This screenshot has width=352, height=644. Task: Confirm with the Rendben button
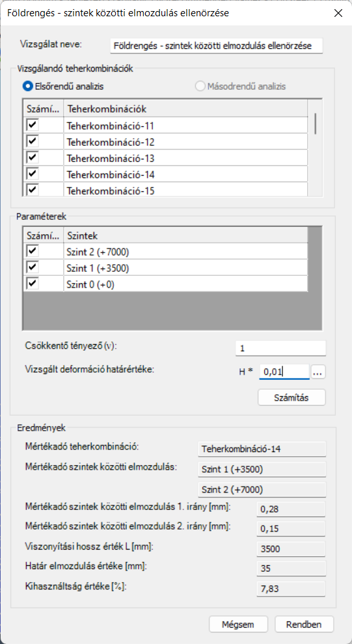click(x=304, y=624)
